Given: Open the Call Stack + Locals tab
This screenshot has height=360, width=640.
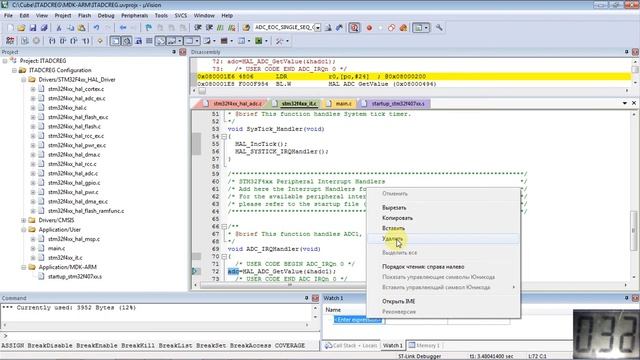Looking at the screenshot, I should point(351,346).
